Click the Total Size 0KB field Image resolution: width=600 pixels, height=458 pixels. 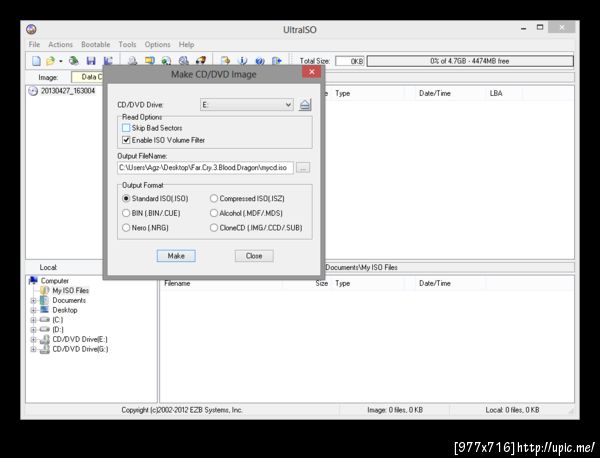coord(350,61)
